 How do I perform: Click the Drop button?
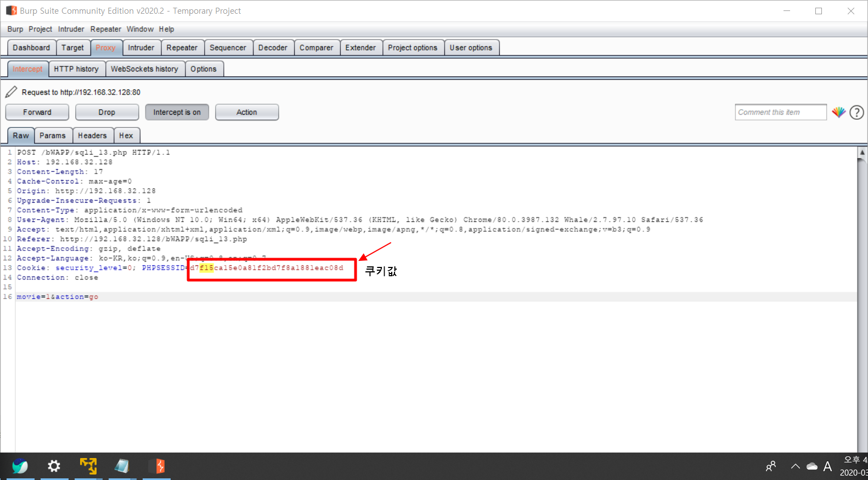click(x=107, y=112)
